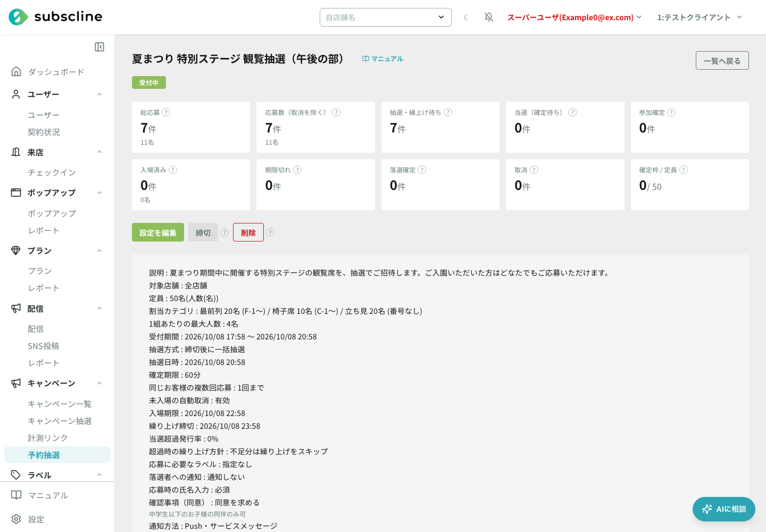Click help icon next to 期限切れ
Viewport: 766px width, 532px height.
coord(297,170)
